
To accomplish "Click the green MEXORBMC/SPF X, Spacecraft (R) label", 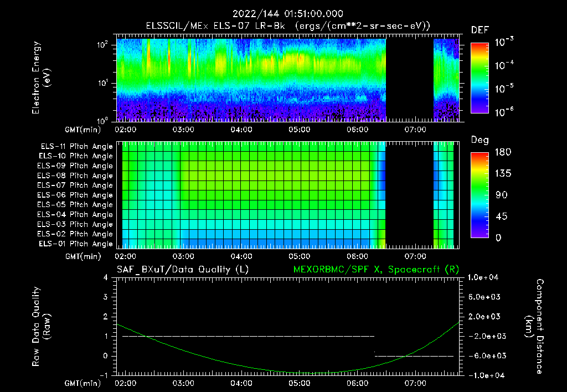I will point(376,270).
